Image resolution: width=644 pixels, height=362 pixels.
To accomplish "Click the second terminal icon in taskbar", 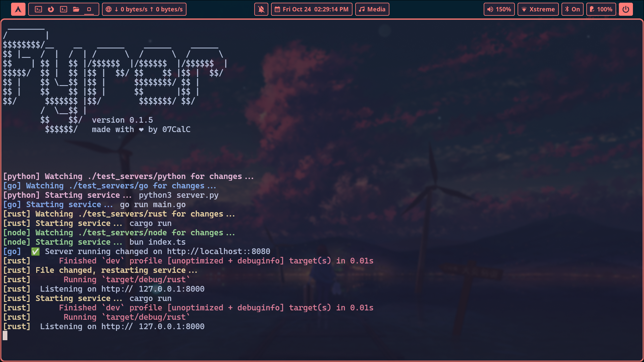I will pos(63,9).
